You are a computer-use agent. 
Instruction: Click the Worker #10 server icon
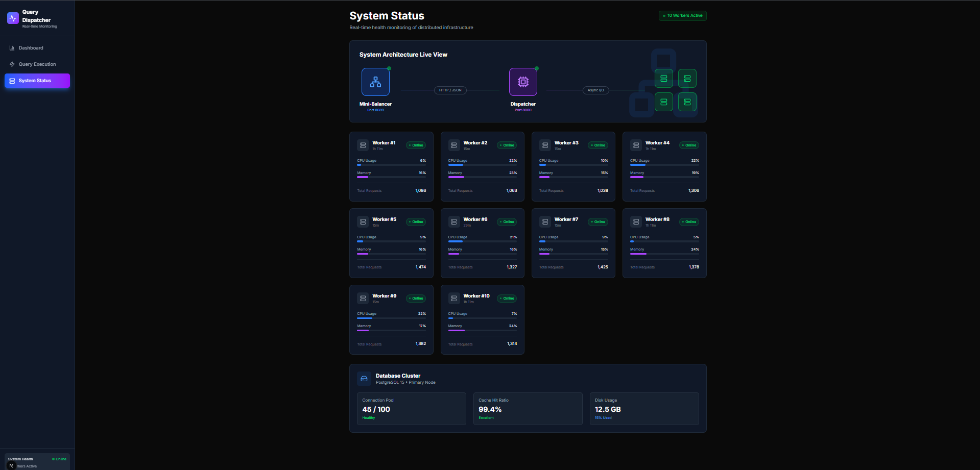(x=453, y=299)
